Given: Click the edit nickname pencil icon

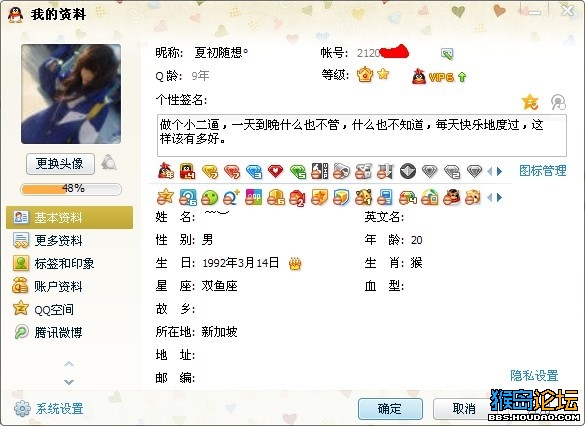Looking at the screenshot, I should (447, 54).
